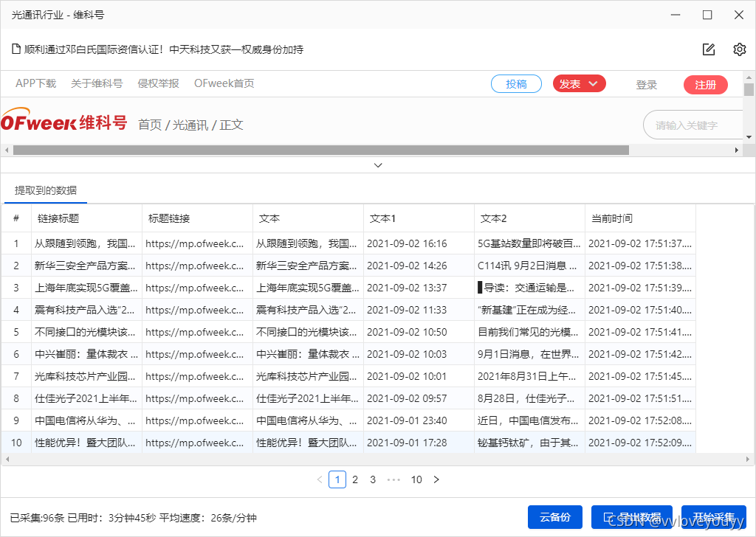Click embedded browser scroll right arrow

[736, 150]
